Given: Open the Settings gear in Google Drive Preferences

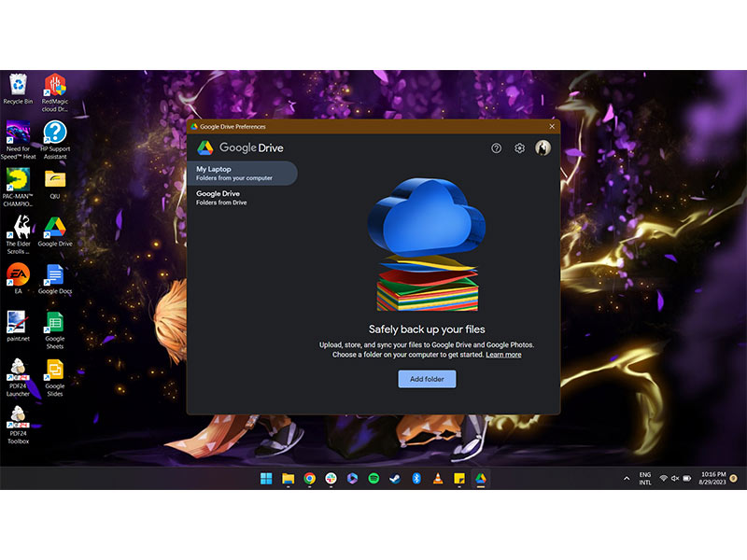Looking at the screenshot, I should pos(519,148).
